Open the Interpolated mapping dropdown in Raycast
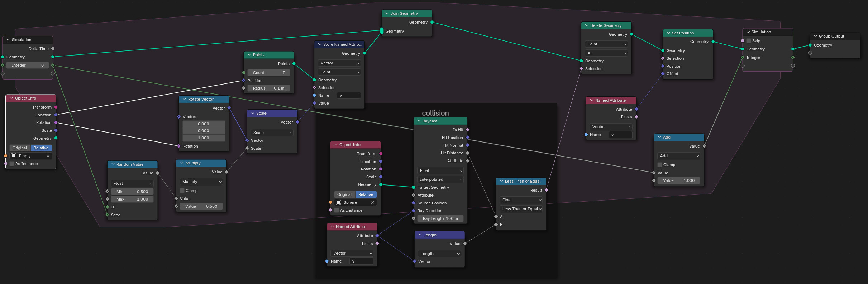The image size is (868, 284). click(x=440, y=179)
